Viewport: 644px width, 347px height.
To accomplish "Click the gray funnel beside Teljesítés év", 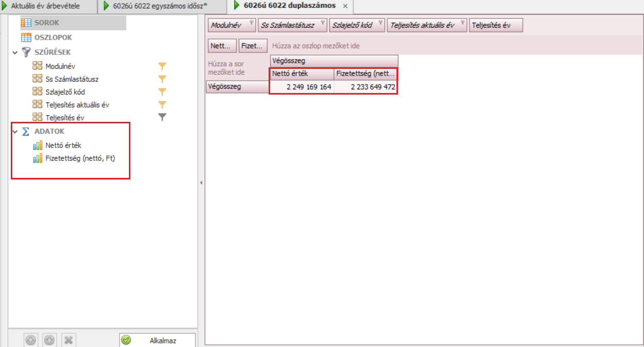I will 162,117.
